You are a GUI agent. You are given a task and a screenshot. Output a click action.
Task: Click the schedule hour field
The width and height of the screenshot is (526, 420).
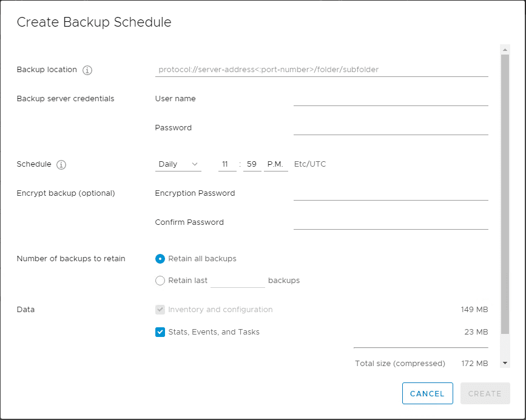(227, 164)
